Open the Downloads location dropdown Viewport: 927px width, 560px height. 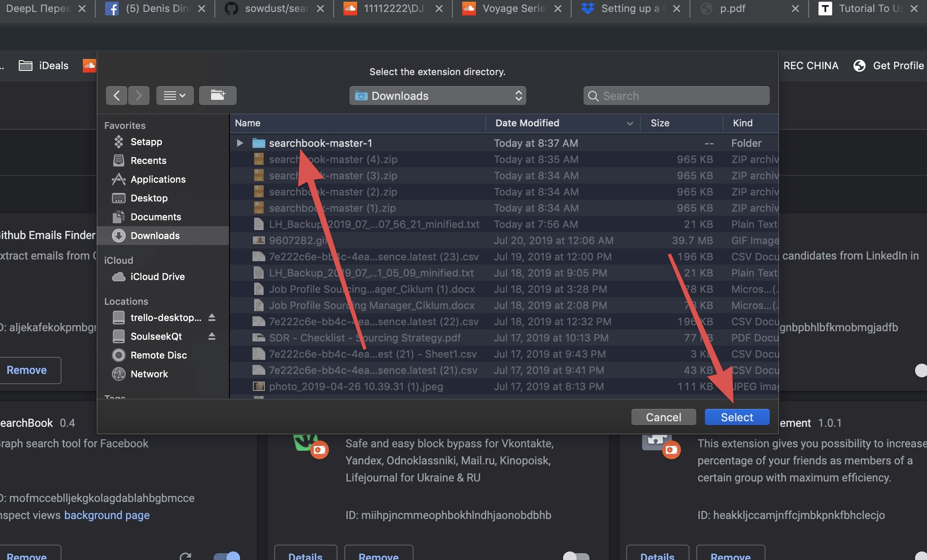(x=437, y=96)
